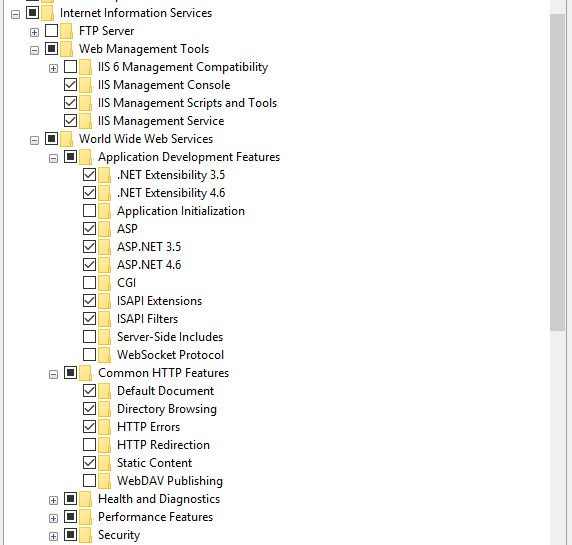This screenshot has width=572, height=545.
Task: Enable the HTTP Redirection checkbox
Action: (x=89, y=445)
